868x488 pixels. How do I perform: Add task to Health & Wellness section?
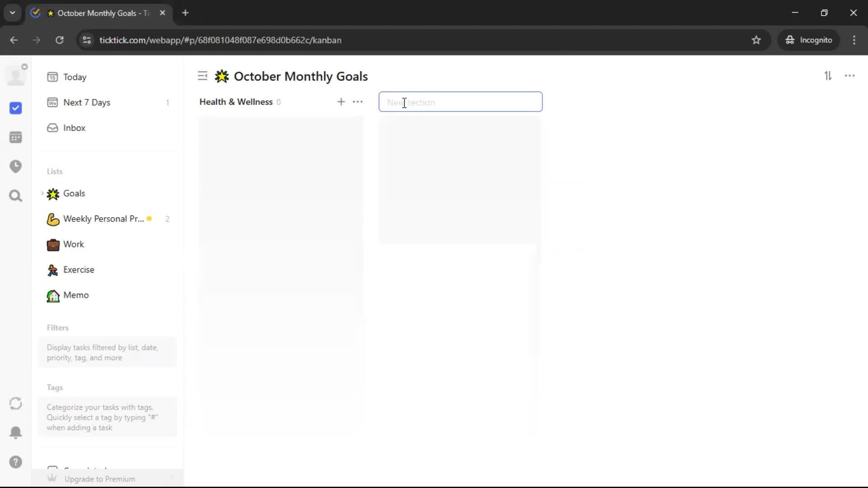tap(341, 102)
